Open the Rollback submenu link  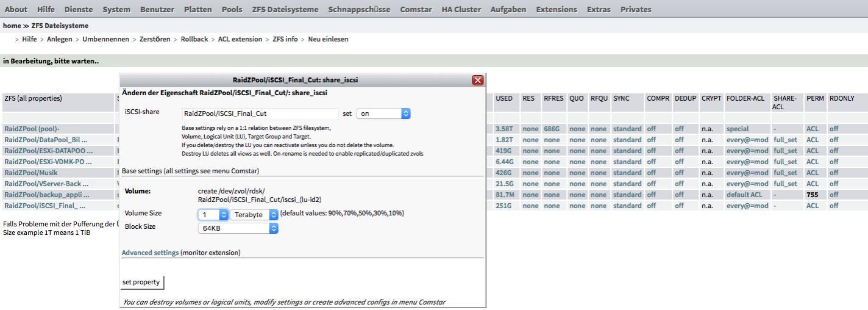pyautogui.click(x=194, y=39)
